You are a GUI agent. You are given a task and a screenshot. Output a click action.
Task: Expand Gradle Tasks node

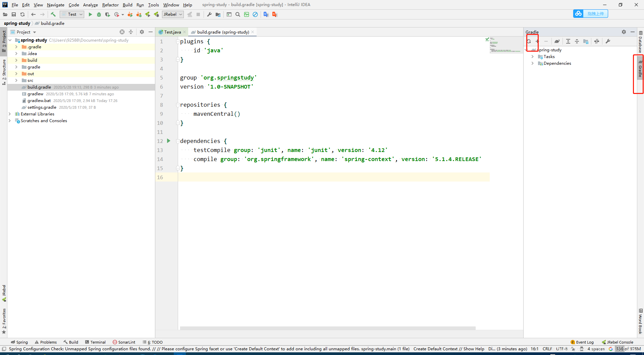[x=532, y=57]
